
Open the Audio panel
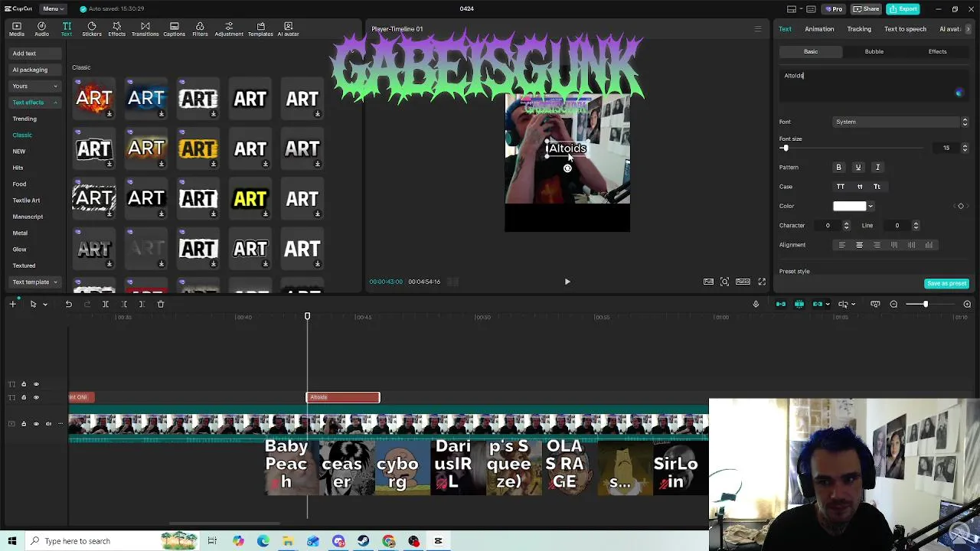click(41, 29)
